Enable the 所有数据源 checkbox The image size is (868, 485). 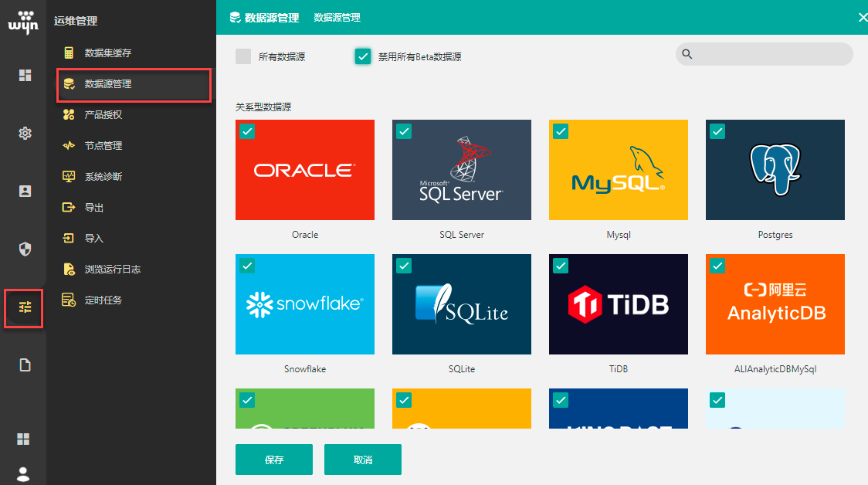tap(243, 56)
